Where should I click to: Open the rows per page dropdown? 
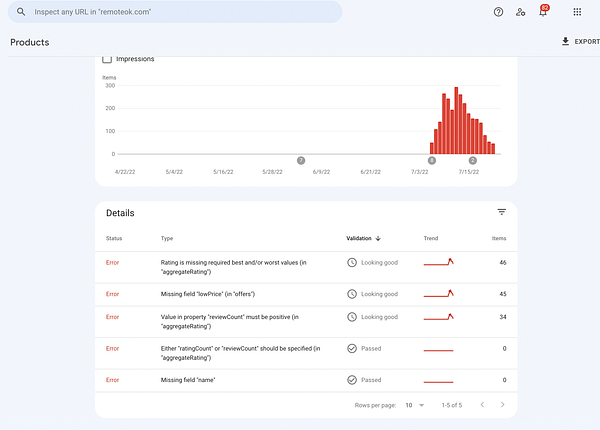413,405
